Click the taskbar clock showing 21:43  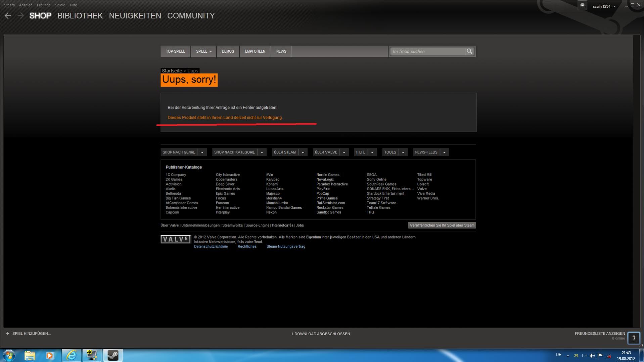click(x=626, y=356)
